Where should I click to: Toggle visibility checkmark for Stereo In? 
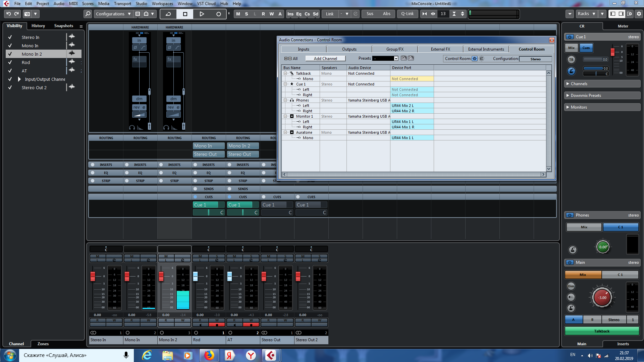coord(10,37)
